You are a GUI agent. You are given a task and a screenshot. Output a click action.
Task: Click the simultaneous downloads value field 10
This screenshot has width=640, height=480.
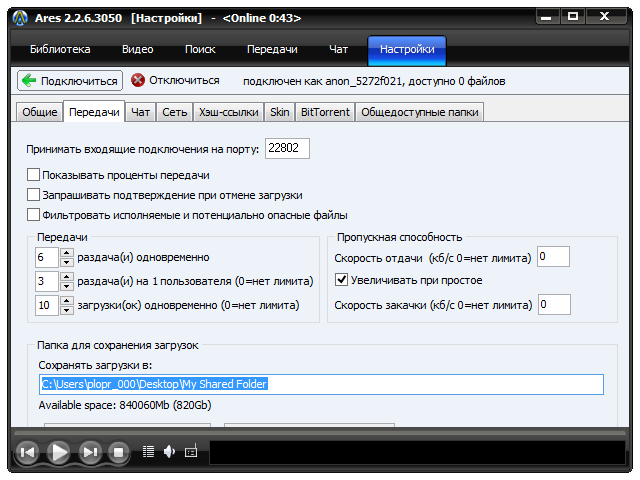click(x=47, y=305)
